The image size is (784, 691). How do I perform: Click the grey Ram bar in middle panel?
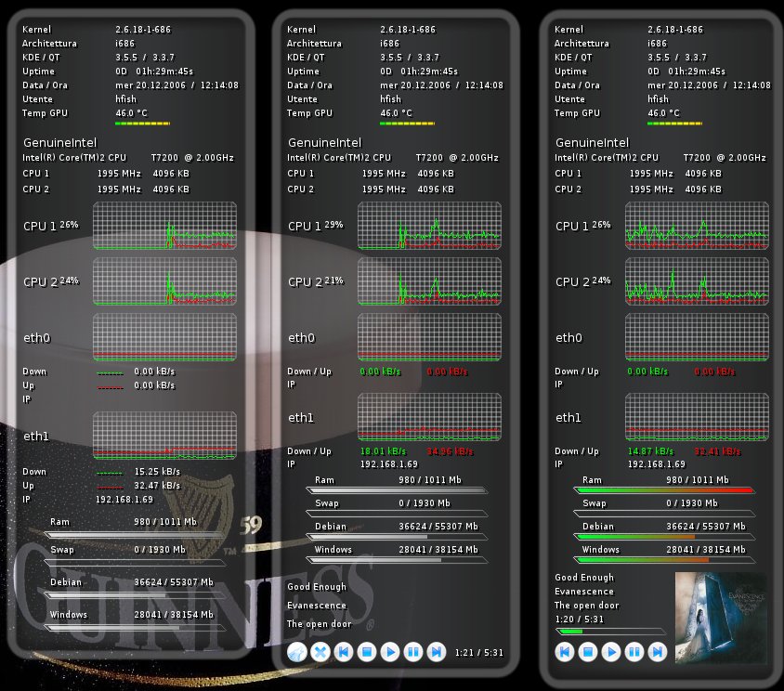397,490
